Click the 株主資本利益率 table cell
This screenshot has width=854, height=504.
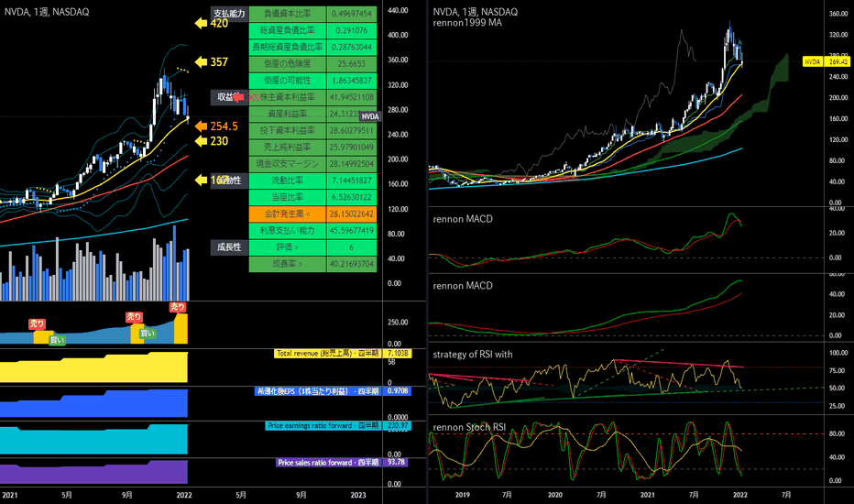click(288, 97)
